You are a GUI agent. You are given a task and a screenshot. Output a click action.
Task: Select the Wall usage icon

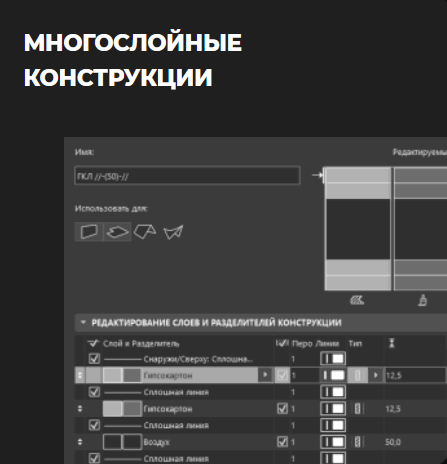pos(89,232)
